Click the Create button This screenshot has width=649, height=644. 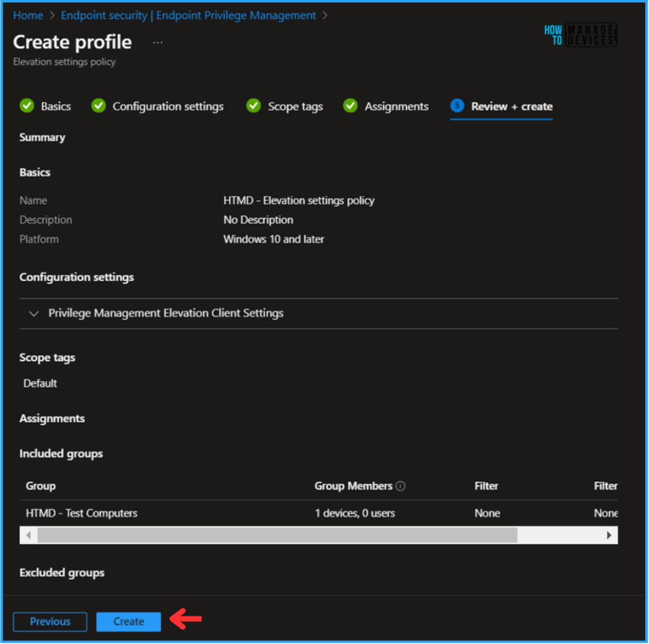point(129,622)
